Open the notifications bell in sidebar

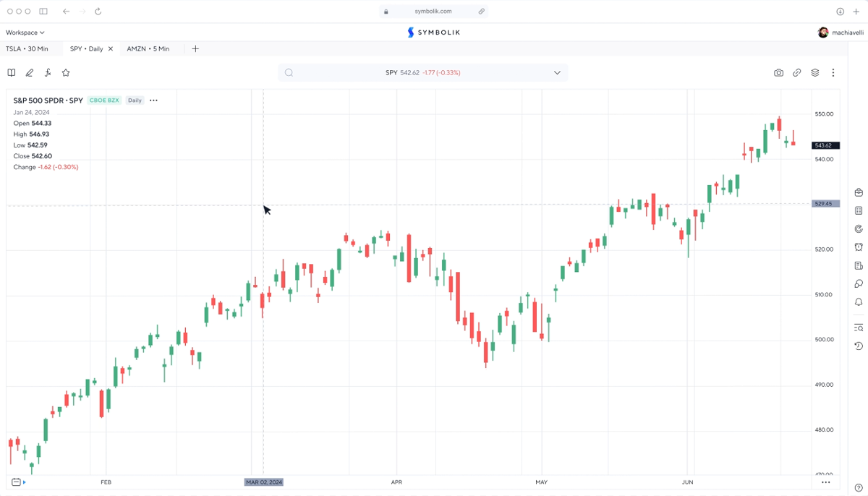(x=859, y=302)
